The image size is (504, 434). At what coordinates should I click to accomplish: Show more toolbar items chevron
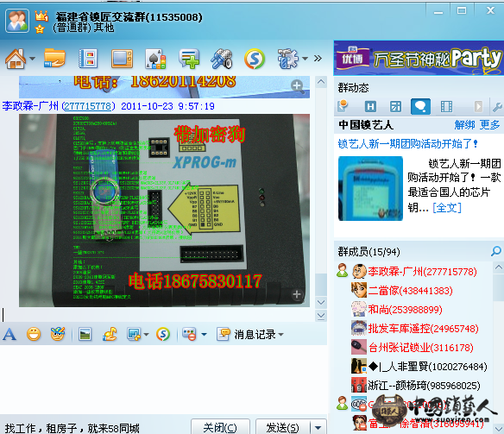318,59
